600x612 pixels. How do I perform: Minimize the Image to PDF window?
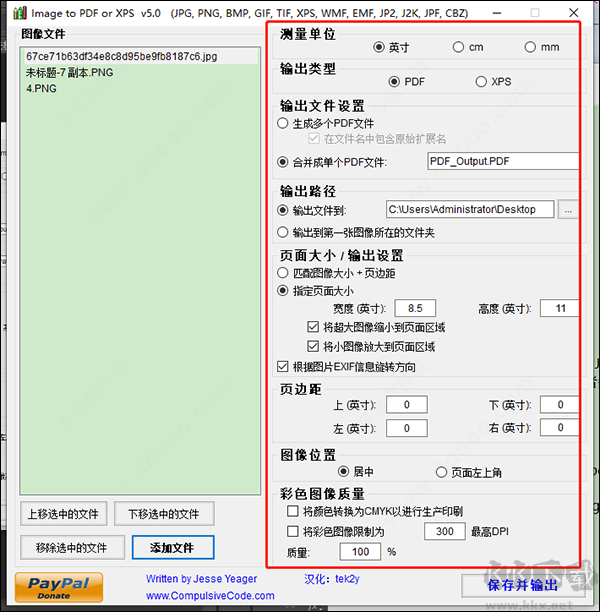click(x=497, y=13)
